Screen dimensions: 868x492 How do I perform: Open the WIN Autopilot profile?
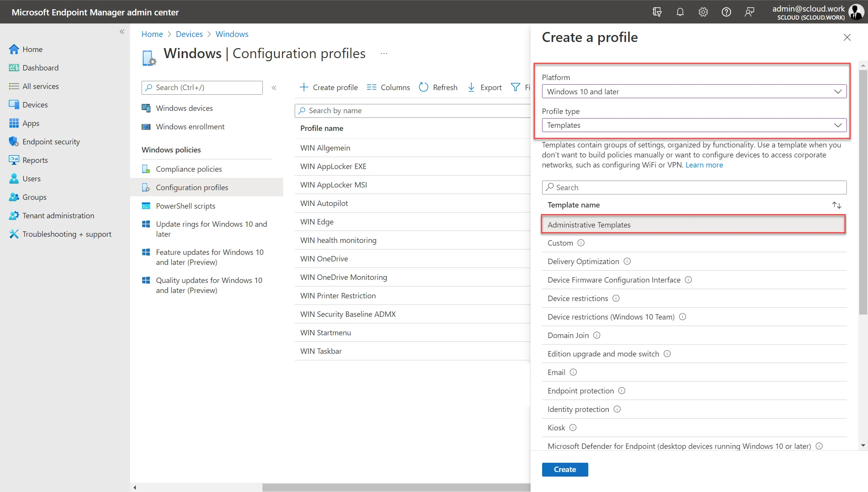point(324,203)
